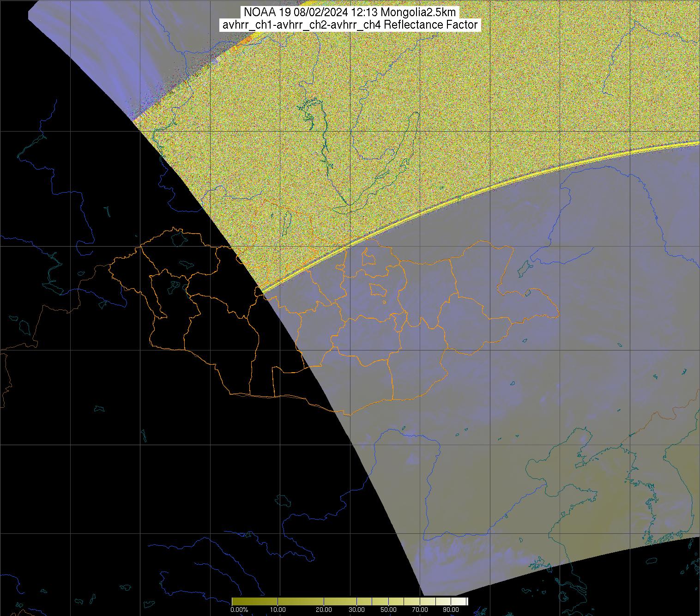
Task: Pick the white end cap of colorbar
Action: pos(466,601)
